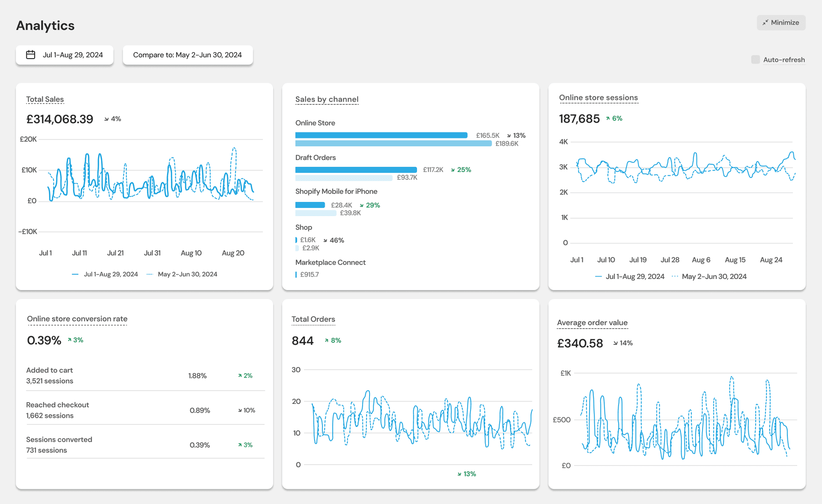Open the Online store conversion rate report
The width and height of the screenshot is (822, 504).
tap(77, 319)
